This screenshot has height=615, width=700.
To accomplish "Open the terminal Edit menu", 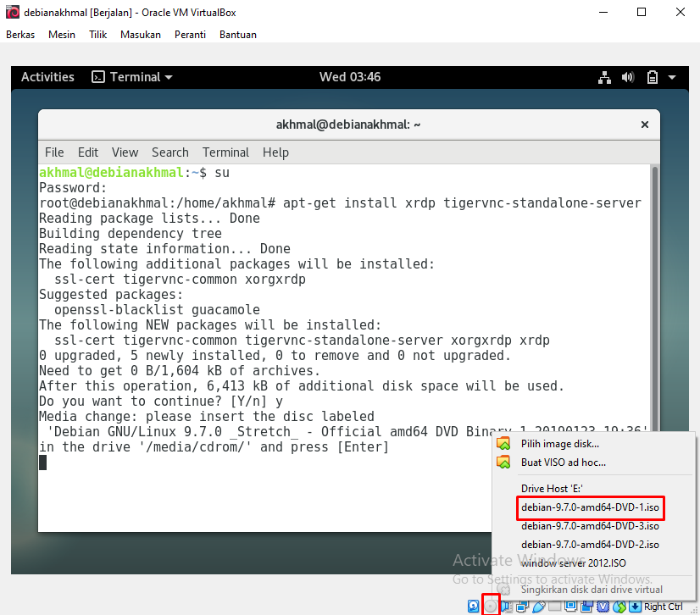I will coord(88,152).
